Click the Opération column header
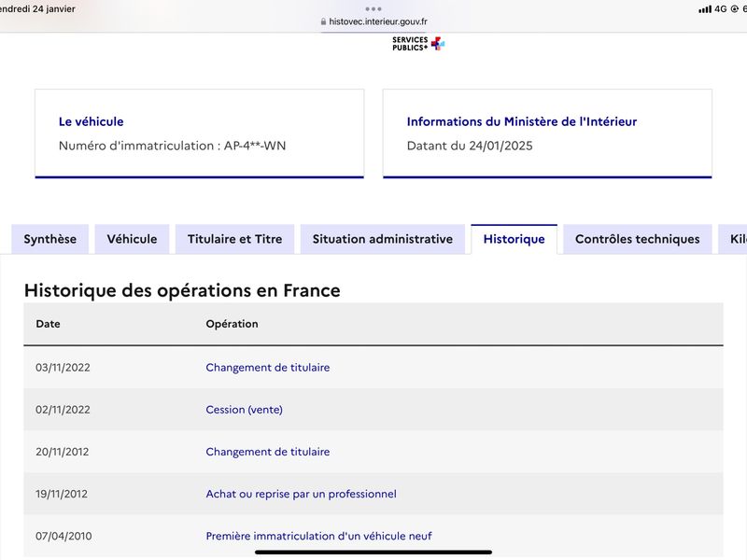 (x=232, y=324)
